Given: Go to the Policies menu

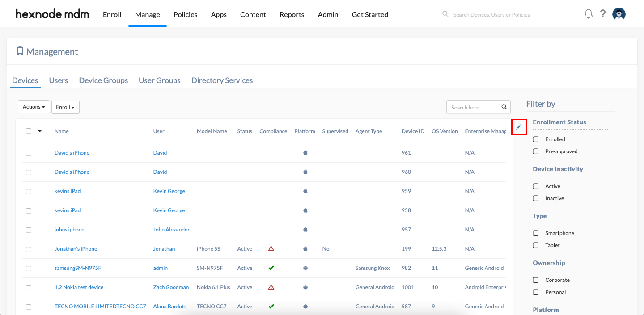Looking at the screenshot, I should (x=186, y=14).
